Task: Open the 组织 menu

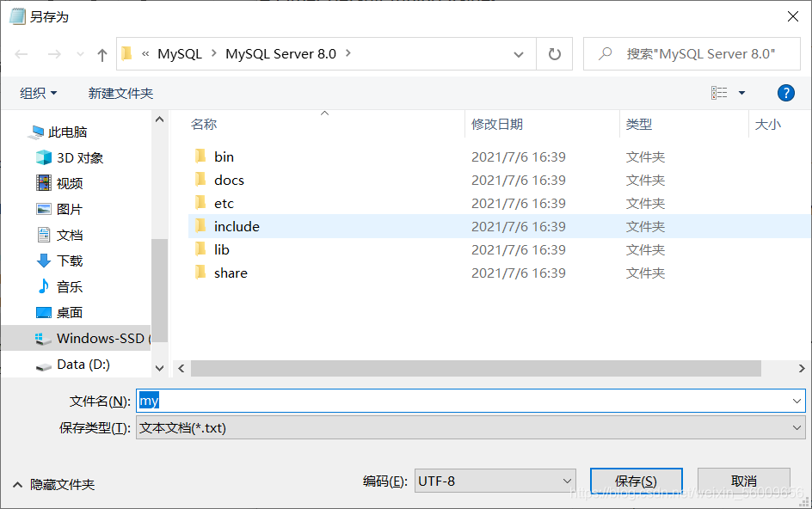Action: coord(38,92)
